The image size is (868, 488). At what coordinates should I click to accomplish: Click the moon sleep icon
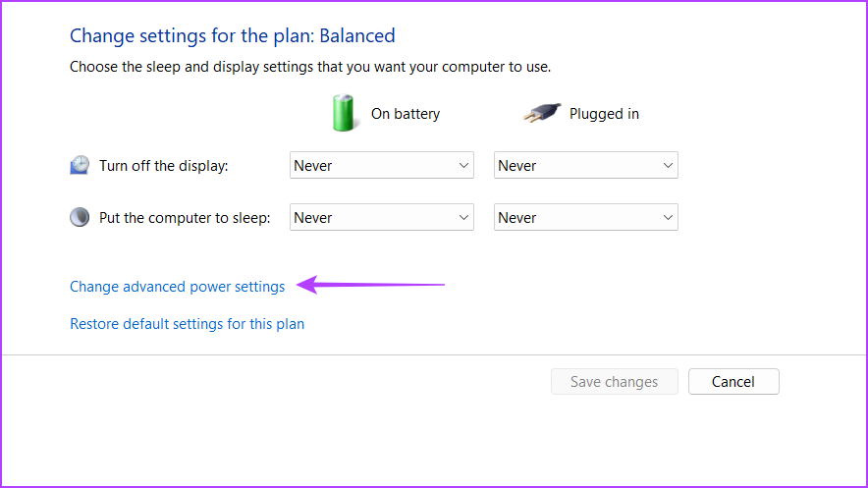click(x=80, y=217)
